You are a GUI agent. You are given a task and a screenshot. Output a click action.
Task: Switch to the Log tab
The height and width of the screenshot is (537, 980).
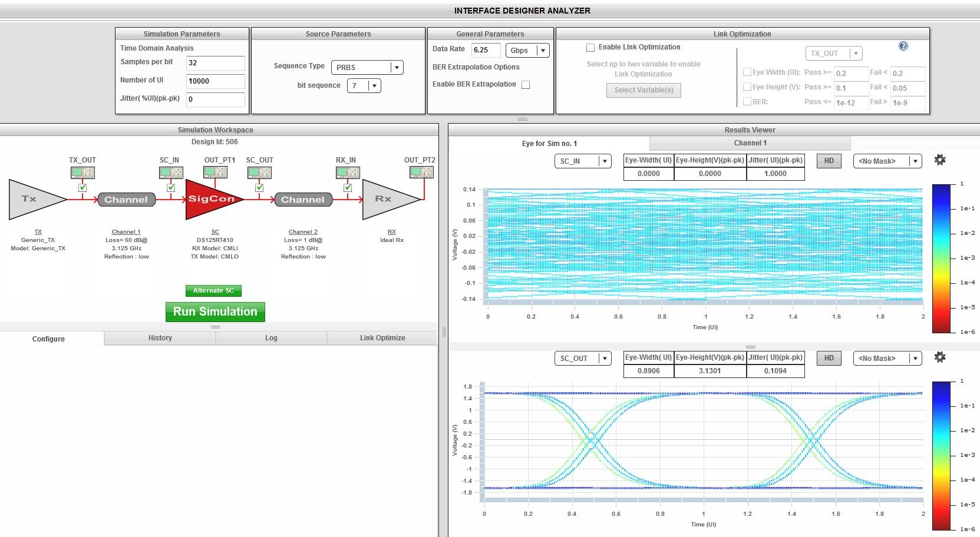(x=271, y=338)
